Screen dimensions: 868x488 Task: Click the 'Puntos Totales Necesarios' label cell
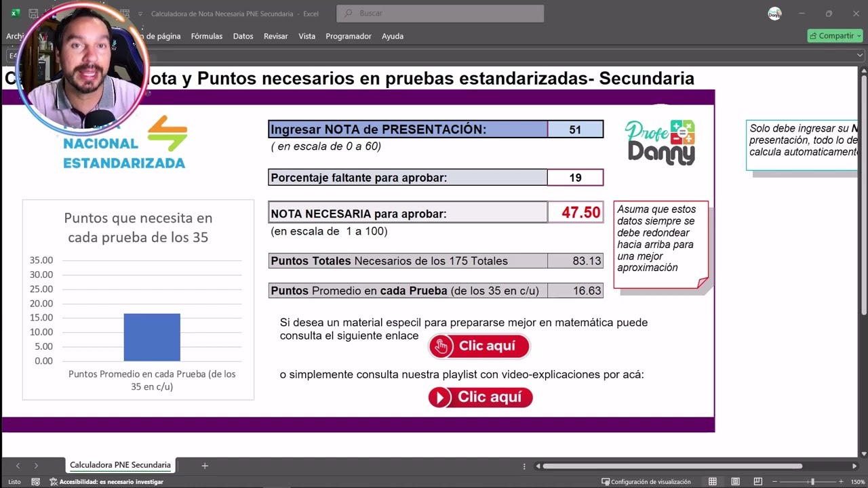click(x=408, y=261)
